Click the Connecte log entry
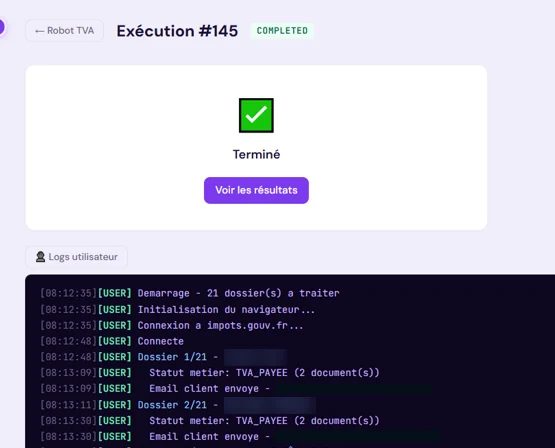Viewport: 555px width, 448px height. [x=112, y=341]
